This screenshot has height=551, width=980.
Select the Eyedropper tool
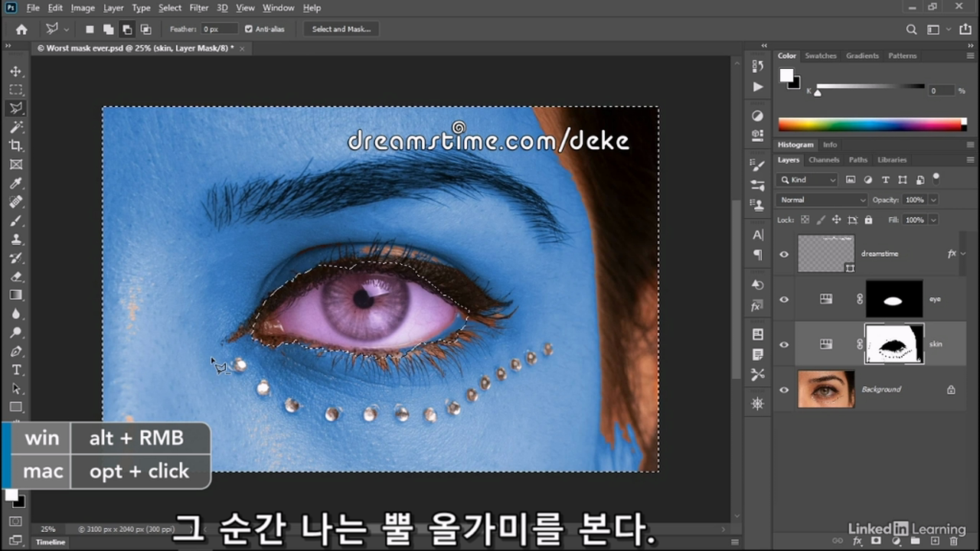click(16, 183)
